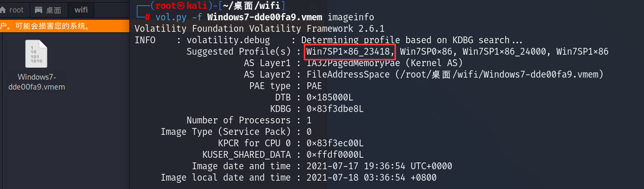Click the KPCR value 0x83f3ec00L

[335, 143]
